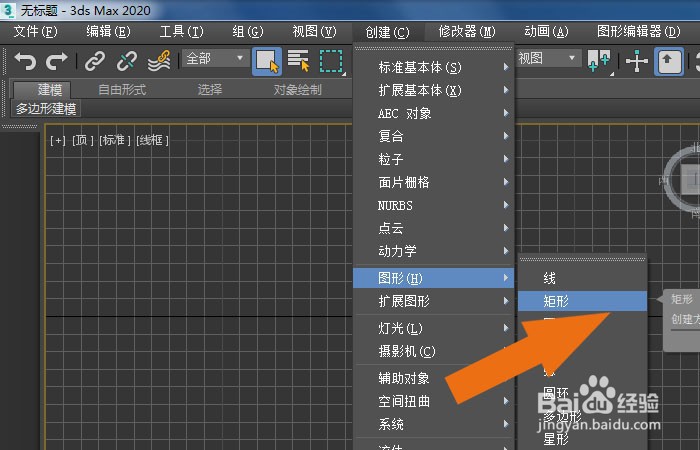
Task: Open the 视图(V) menu
Action: (x=314, y=32)
